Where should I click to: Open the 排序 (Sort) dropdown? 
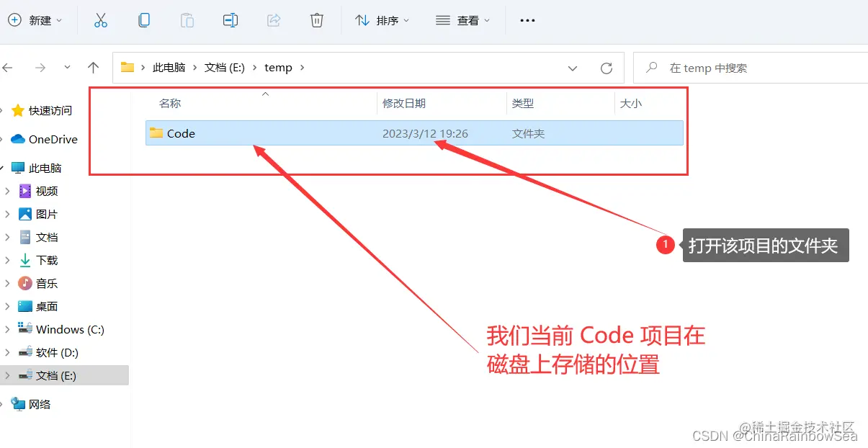click(384, 20)
